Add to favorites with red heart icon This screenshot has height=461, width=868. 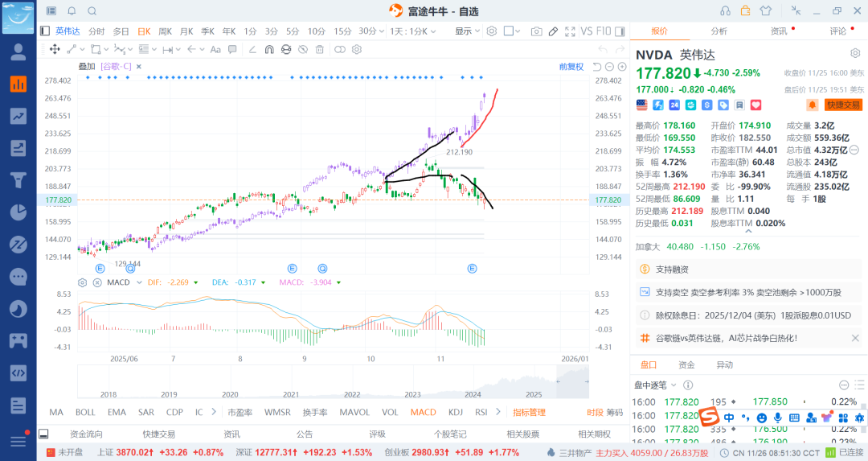tap(755, 105)
